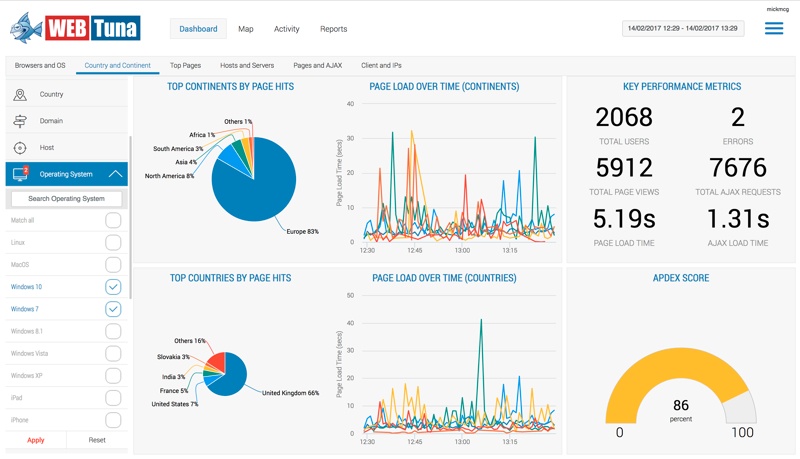Image resolution: width=800 pixels, height=459 pixels.
Task: Open the Dashboard menu item
Action: point(198,29)
